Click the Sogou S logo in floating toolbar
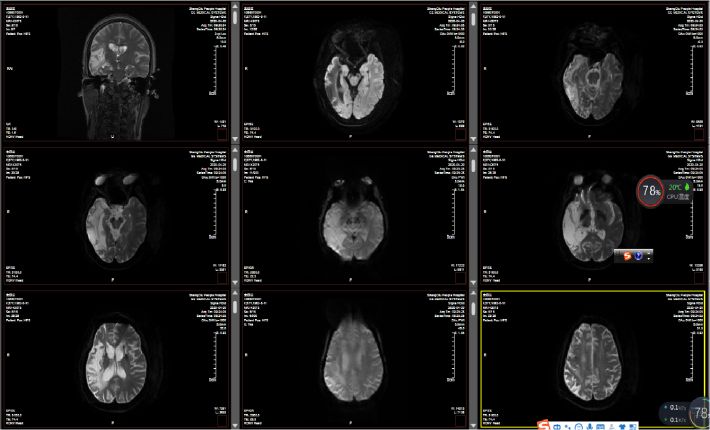The image size is (710, 430). 627,256
